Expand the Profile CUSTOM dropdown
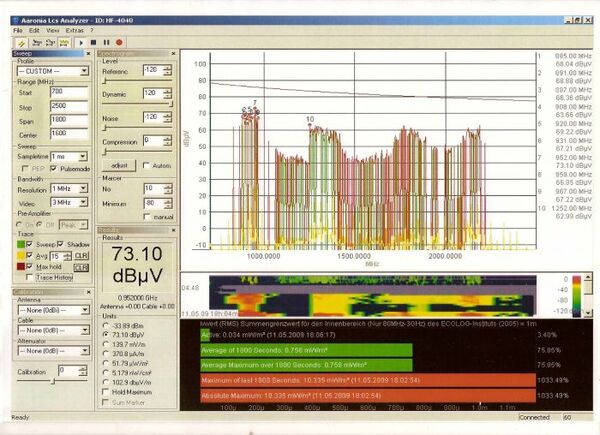Image resolution: width=600 pixels, height=435 pixels. click(x=84, y=71)
